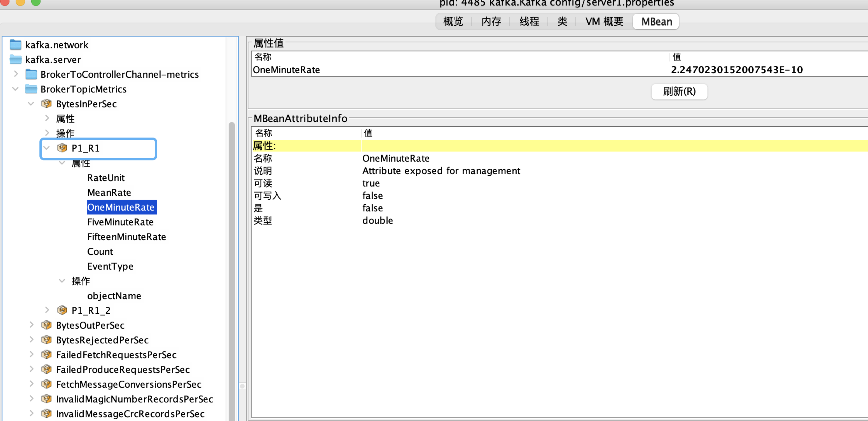Select the FiveMinuteRate attribute
This screenshot has height=421, width=868.
pos(120,222)
